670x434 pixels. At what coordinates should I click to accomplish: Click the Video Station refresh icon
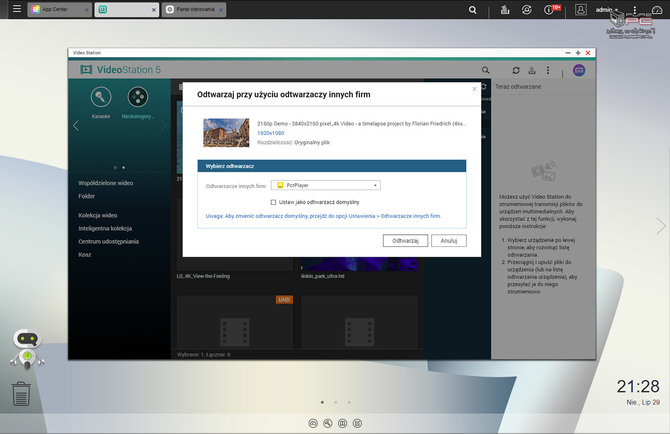516,70
